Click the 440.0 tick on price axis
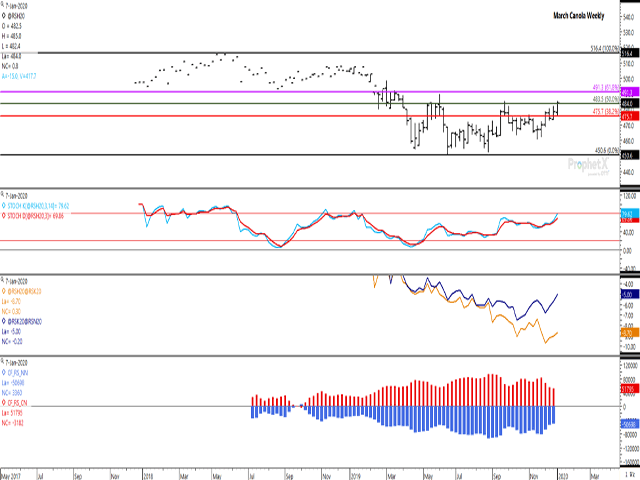 [628, 172]
